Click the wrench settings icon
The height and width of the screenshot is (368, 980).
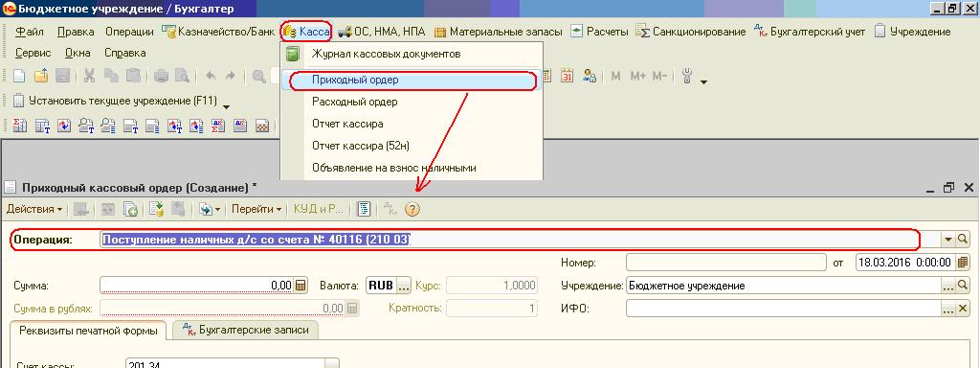click(x=688, y=77)
